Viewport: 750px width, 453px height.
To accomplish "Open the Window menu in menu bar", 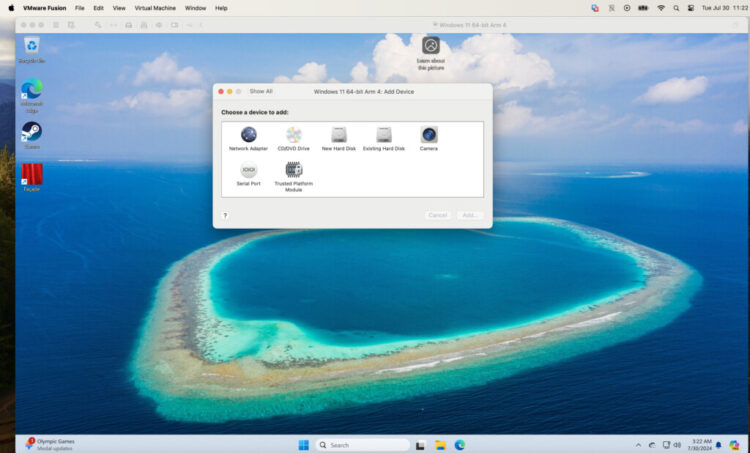I will 196,7.
